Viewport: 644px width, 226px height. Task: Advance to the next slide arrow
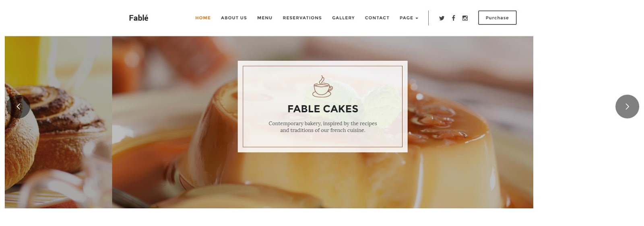point(627,107)
